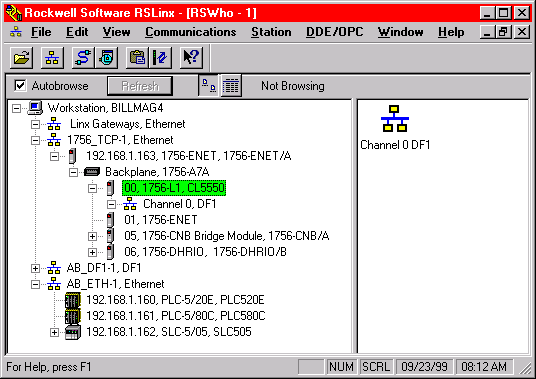The image size is (536, 379).
Task: Click the Open project toolbar icon
Action: coord(22,58)
